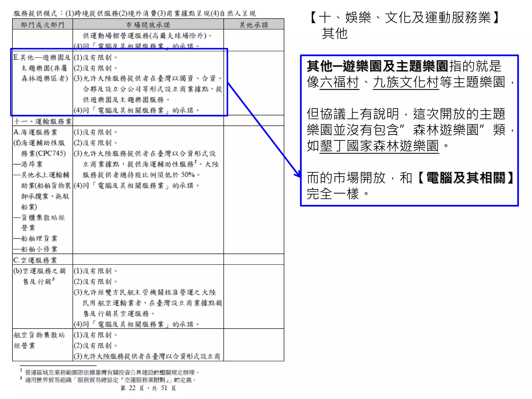The height and width of the screenshot is (399, 532).
Task: Click the row label A.海運服務業
Action: 35,132
